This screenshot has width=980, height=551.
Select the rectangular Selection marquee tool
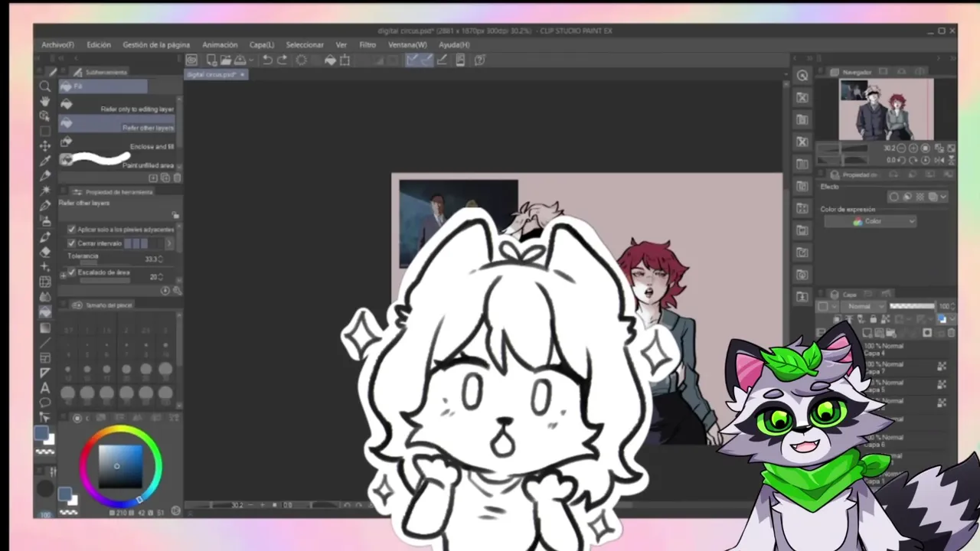(45, 131)
